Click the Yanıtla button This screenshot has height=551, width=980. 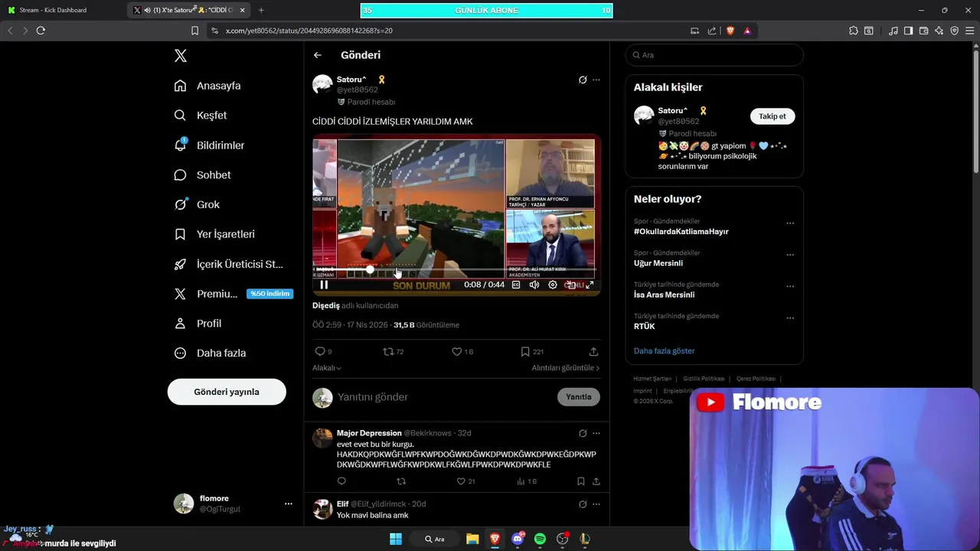click(x=579, y=396)
